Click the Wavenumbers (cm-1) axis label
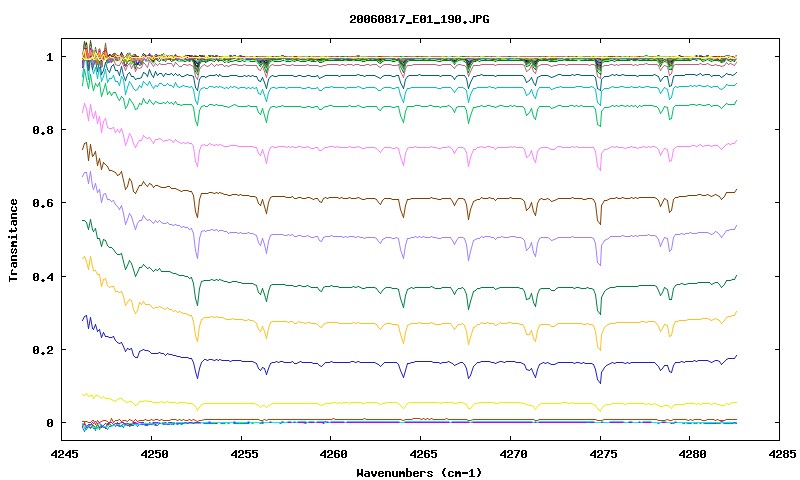Image resolution: width=800 pixels, height=480 pixels. (x=419, y=473)
